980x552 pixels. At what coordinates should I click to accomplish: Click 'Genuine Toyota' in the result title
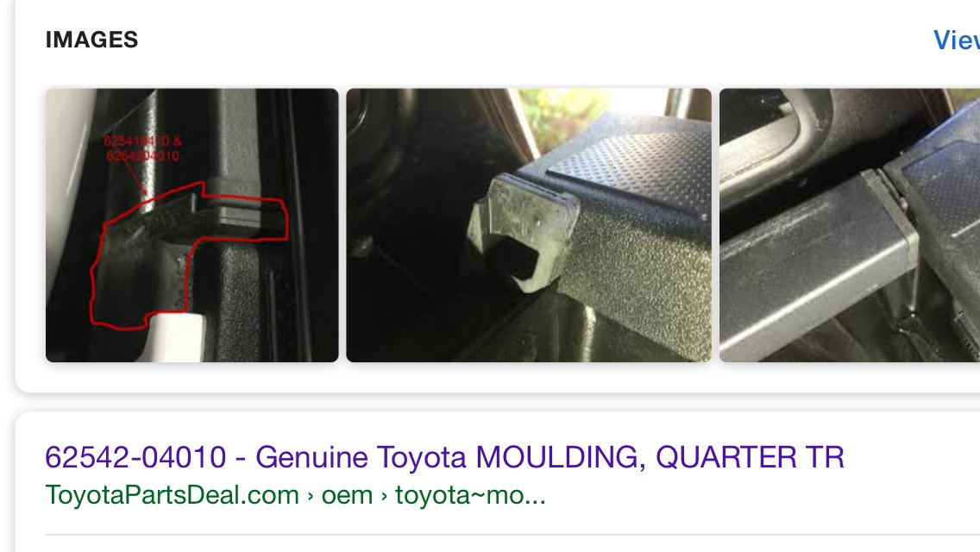361,457
